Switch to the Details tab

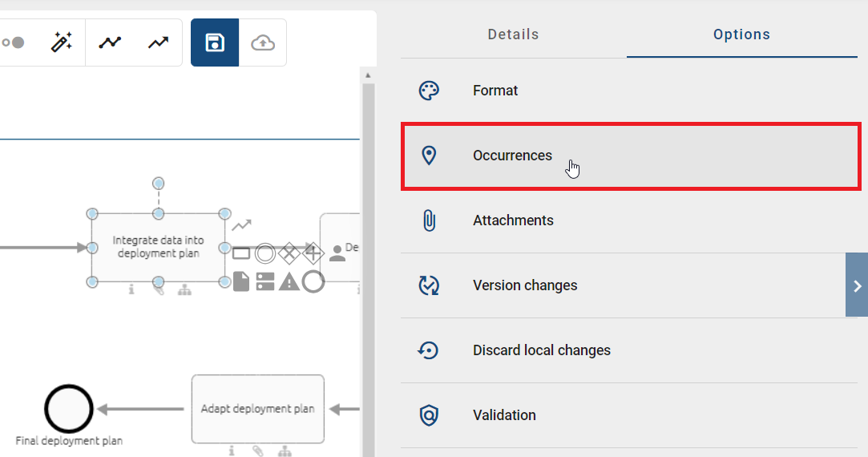tap(513, 34)
